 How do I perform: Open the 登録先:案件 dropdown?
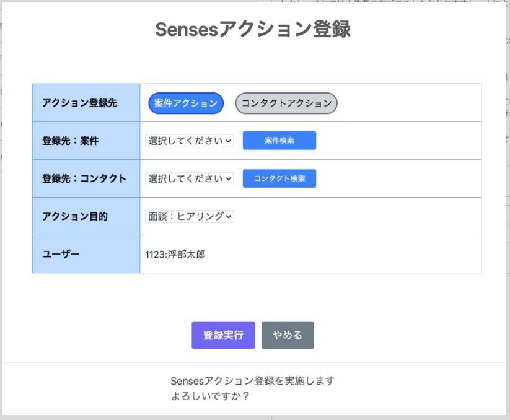click(190, 141)
